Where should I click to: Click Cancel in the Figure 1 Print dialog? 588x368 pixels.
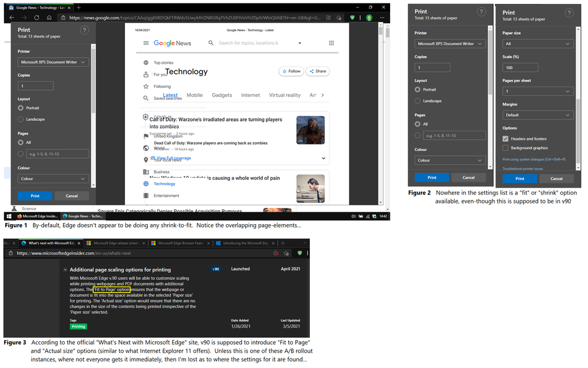[x=72, y=196]
